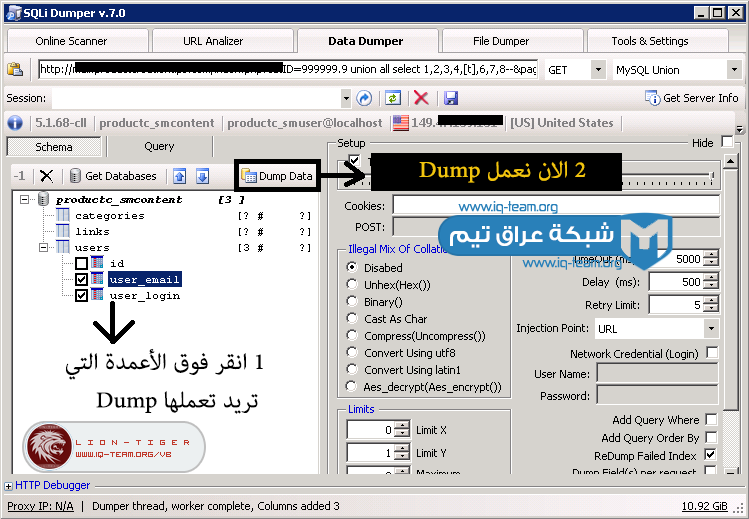Increase the Retry Limit value
The image size is (749, 519).
tap(711, 300)
